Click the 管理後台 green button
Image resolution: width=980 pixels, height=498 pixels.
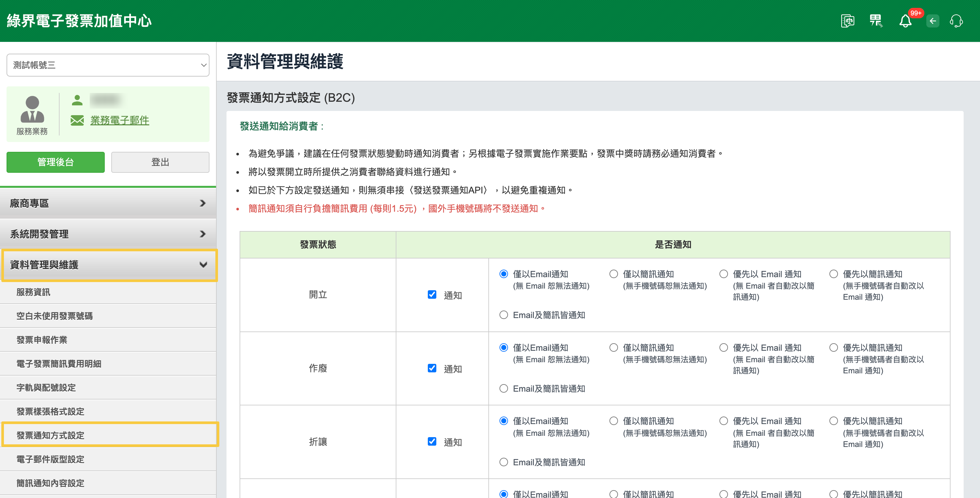(x=56, y=162)
